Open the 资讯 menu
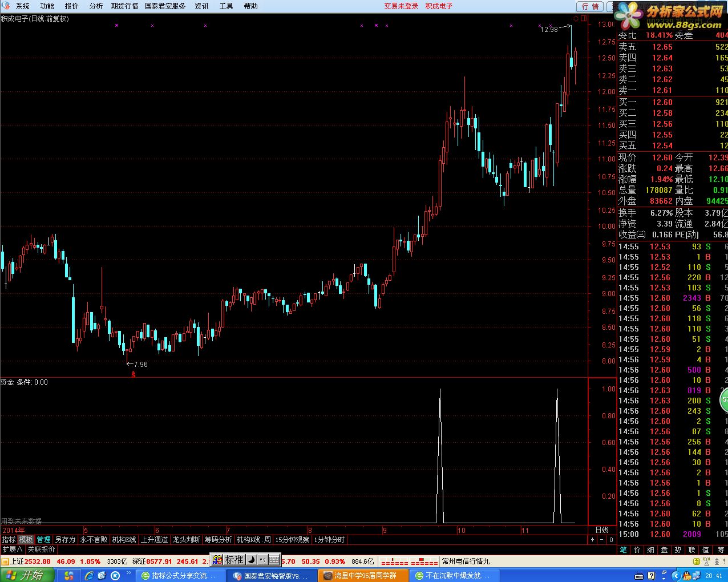 coord(201,6)
